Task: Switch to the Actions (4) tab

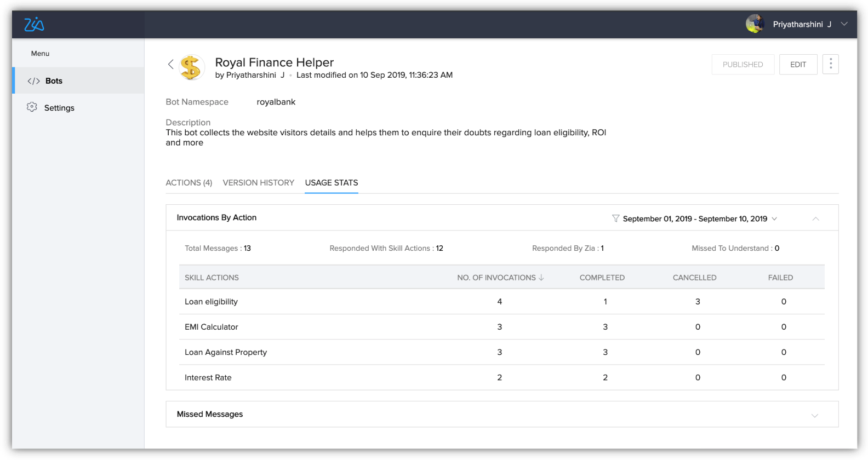Action: pyautogui.click(x=189, y=183)
